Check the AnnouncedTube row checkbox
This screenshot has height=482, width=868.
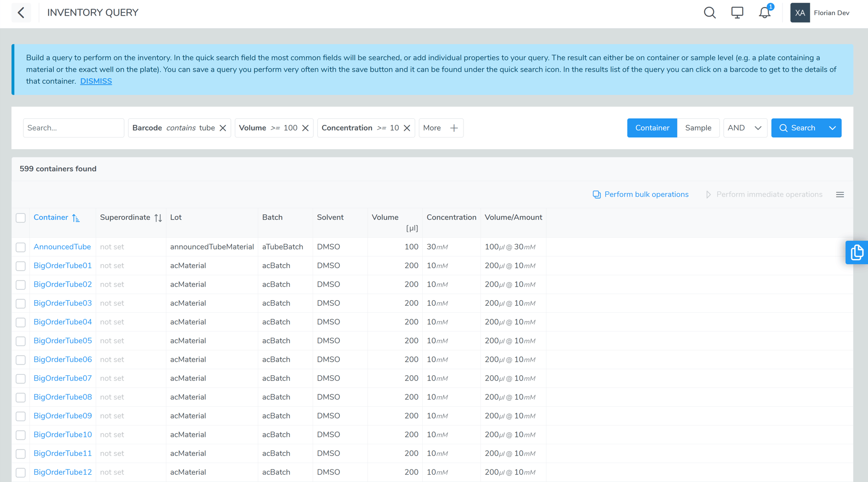(20, 247)
